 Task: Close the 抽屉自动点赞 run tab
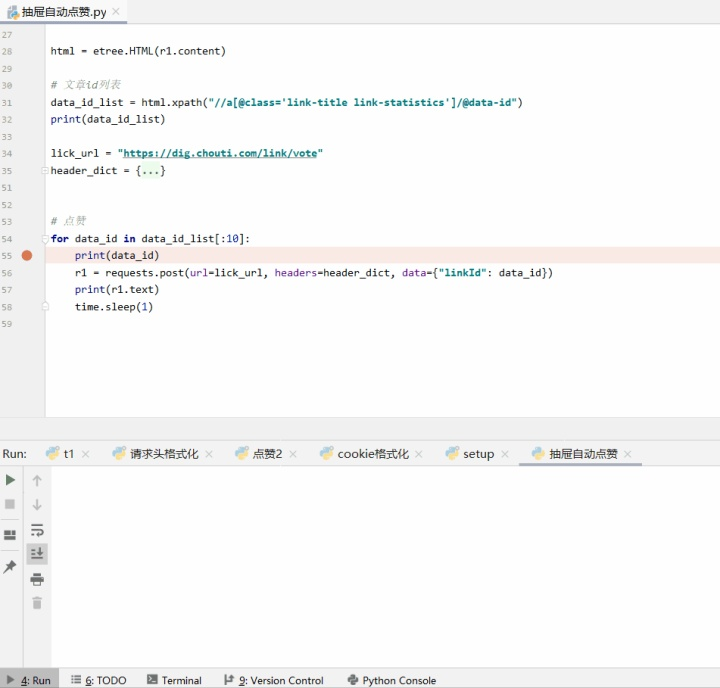(x=628, y=454)
